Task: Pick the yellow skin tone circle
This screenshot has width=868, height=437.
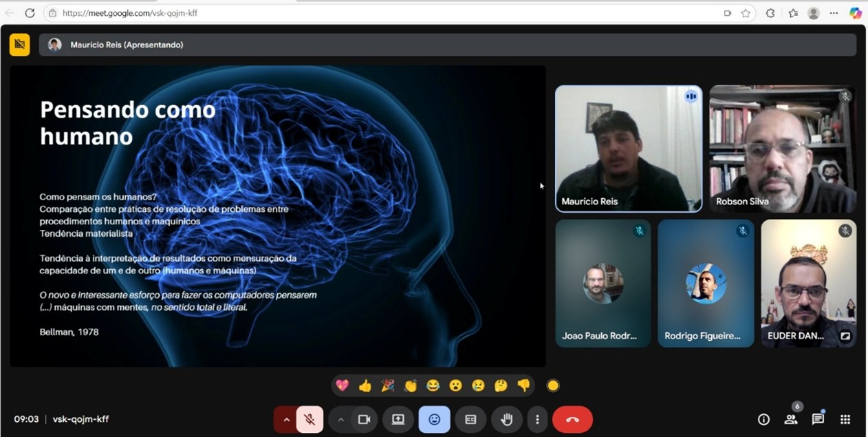Action: pyautogui.click(x=553, y=385)
